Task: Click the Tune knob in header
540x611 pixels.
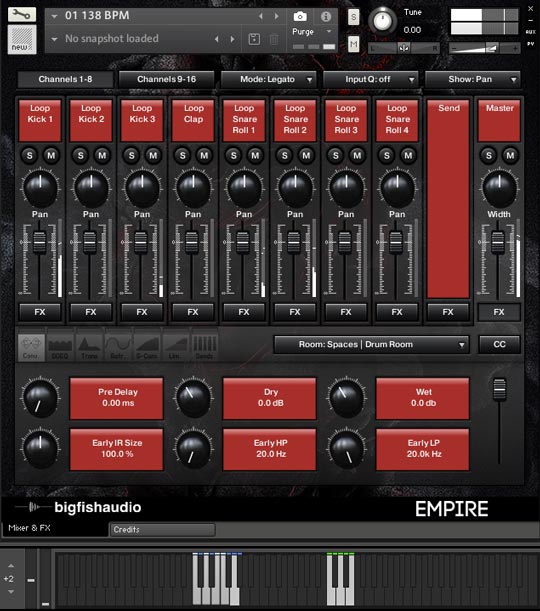Action: (x=382, y=22)
